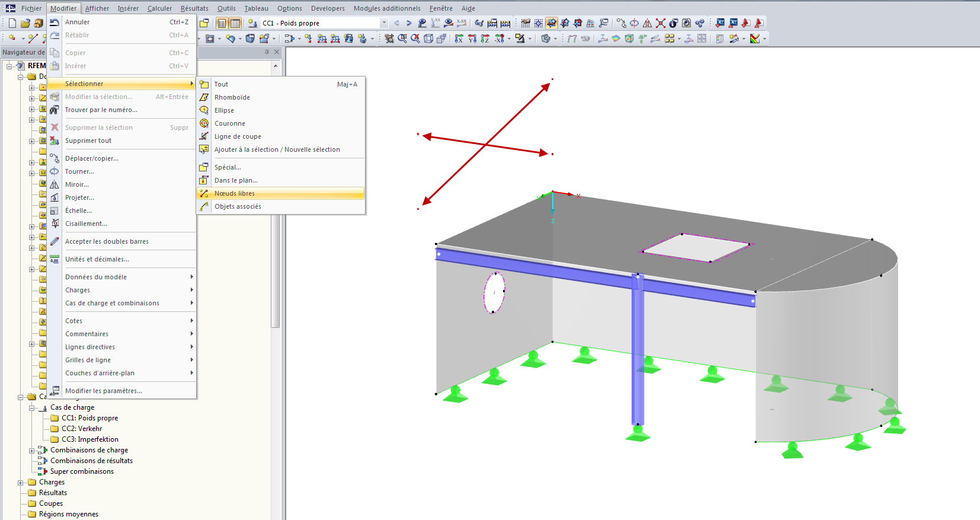Click the view X direction icon

point(459,39)
